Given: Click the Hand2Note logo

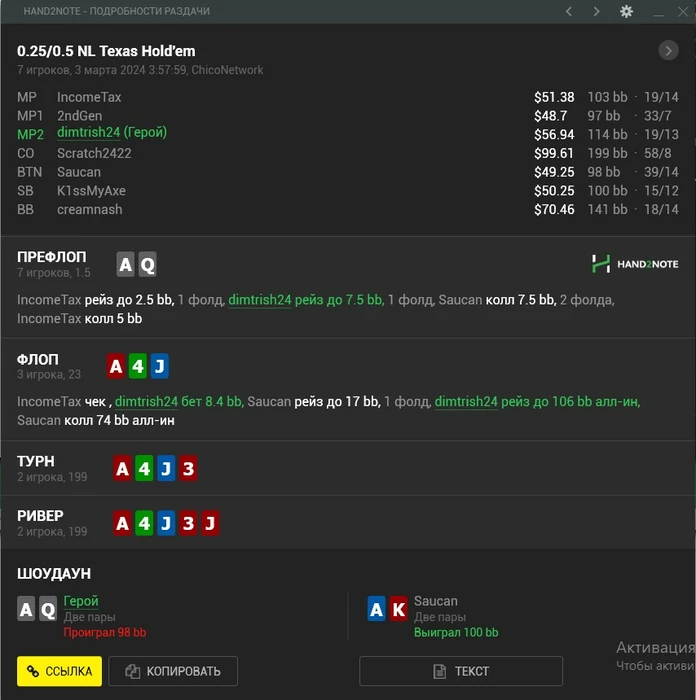Looking at the screenshot, I should [x=635, y=264].
